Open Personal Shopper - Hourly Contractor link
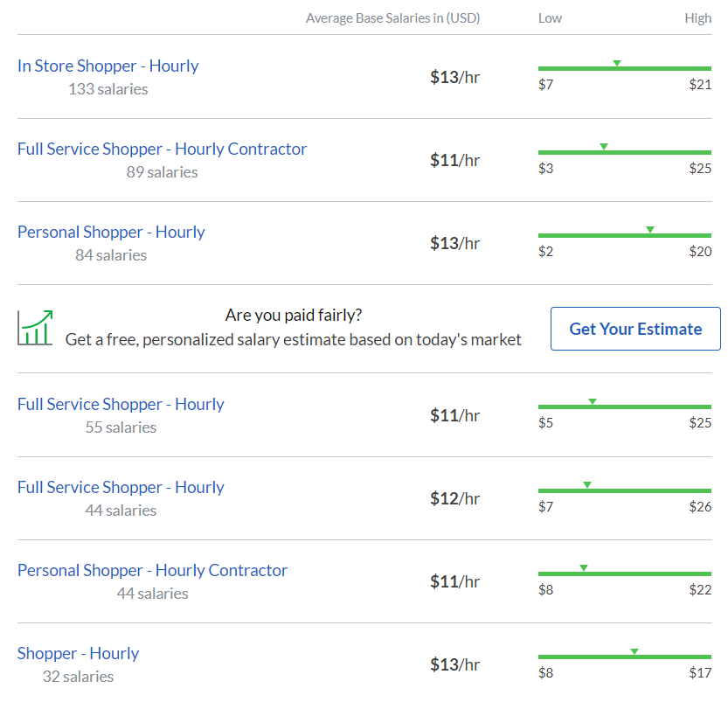 pyautogui.click(x=152, y=570)
